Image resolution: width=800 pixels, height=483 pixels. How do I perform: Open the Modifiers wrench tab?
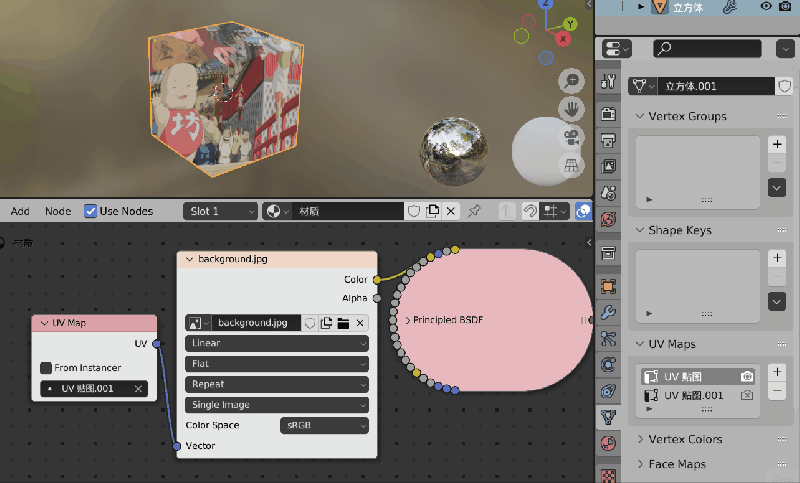pyautogui.click(x=608, y=312)
